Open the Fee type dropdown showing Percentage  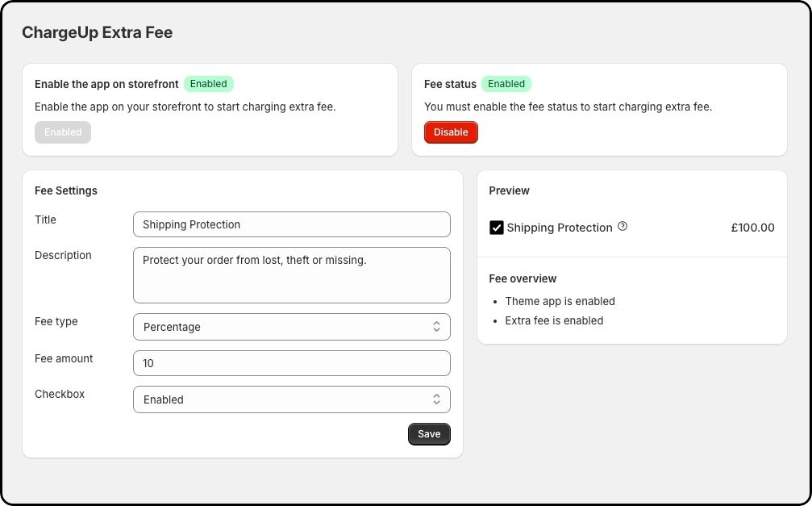point(291,327)
